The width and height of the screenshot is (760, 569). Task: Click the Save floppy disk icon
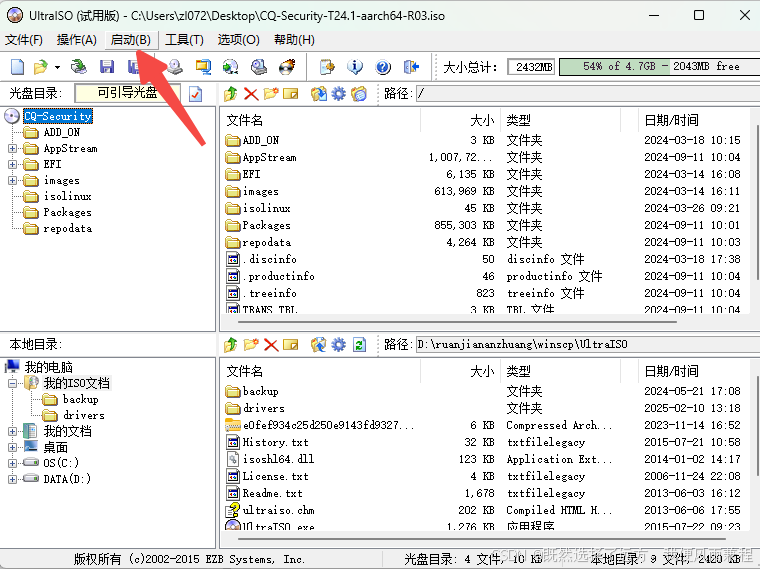pos(107,67)
